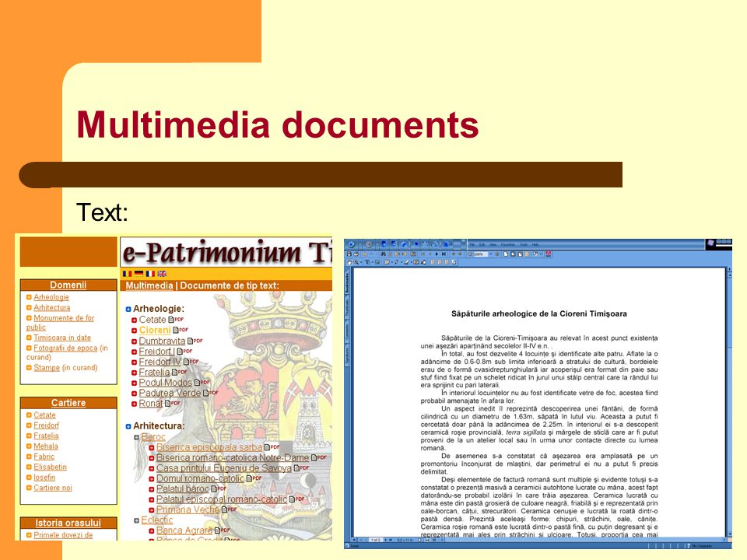
Task: Open Biserica romano-catolica Notre-Dame link
Action: (x=233, y=458)
